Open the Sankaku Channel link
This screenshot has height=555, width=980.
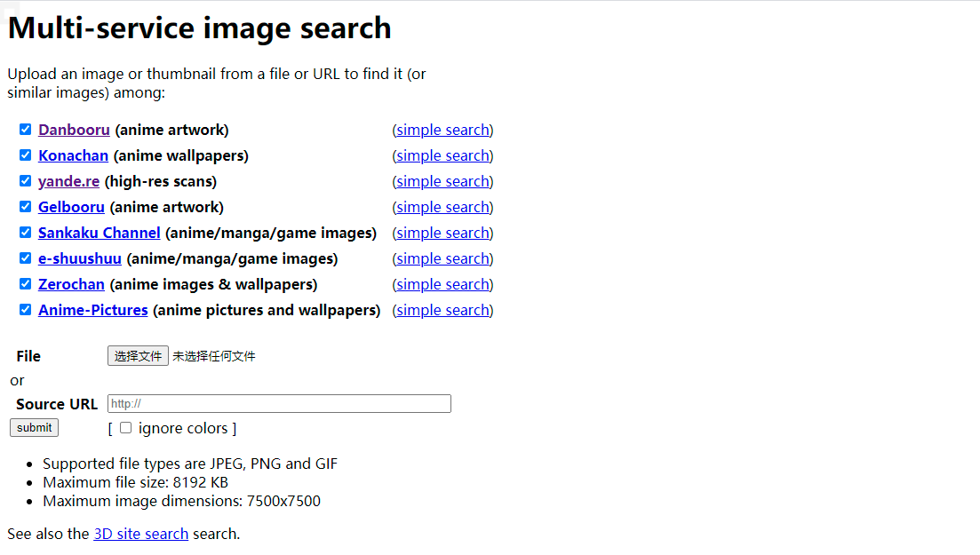click(x=100, y=233)
